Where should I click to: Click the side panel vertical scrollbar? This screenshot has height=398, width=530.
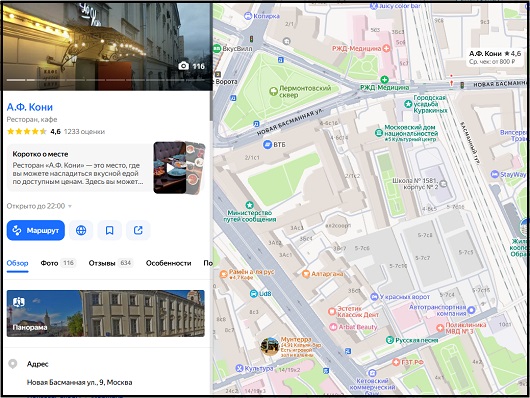tap(211, 105)
